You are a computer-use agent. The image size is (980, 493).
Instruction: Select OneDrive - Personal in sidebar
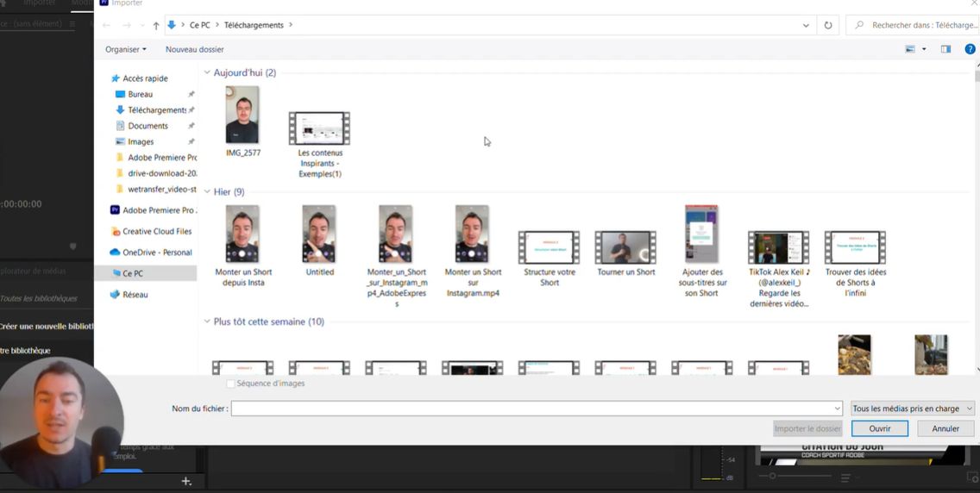click(156, 253)
